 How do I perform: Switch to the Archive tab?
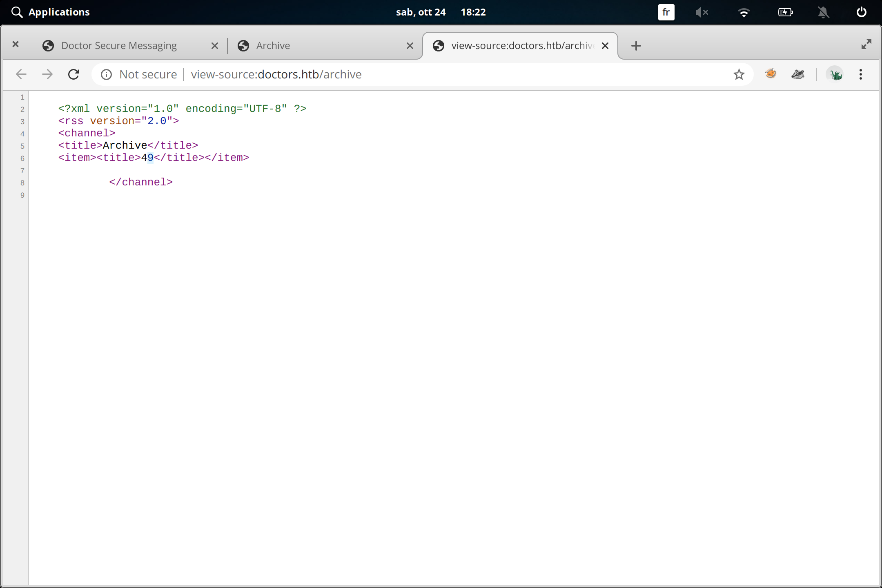point(273,45)
